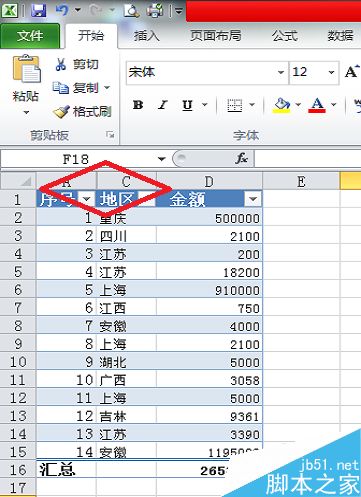Screen dimensions: 361x497
Task: Select cell with value 3058
Action: point(209,380)
